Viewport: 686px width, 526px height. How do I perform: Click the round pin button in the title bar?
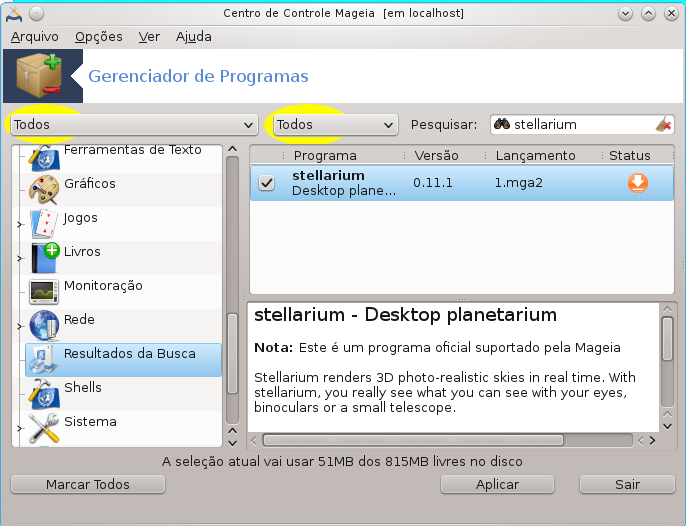pos(36,14)
